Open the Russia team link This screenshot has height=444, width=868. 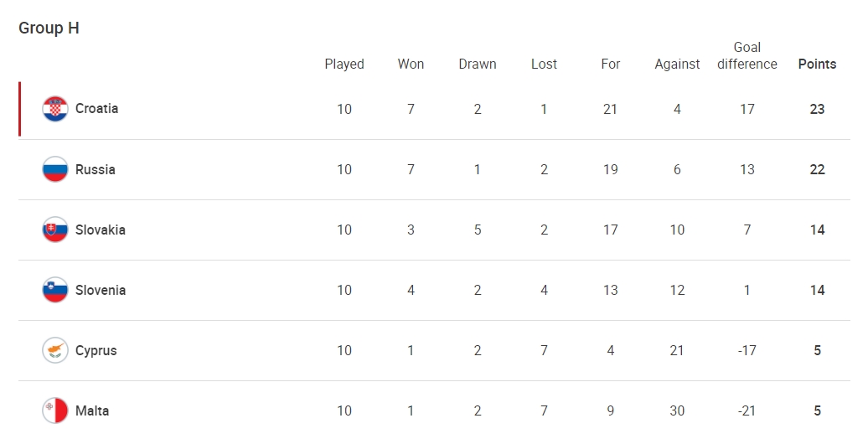pos(96,169)
